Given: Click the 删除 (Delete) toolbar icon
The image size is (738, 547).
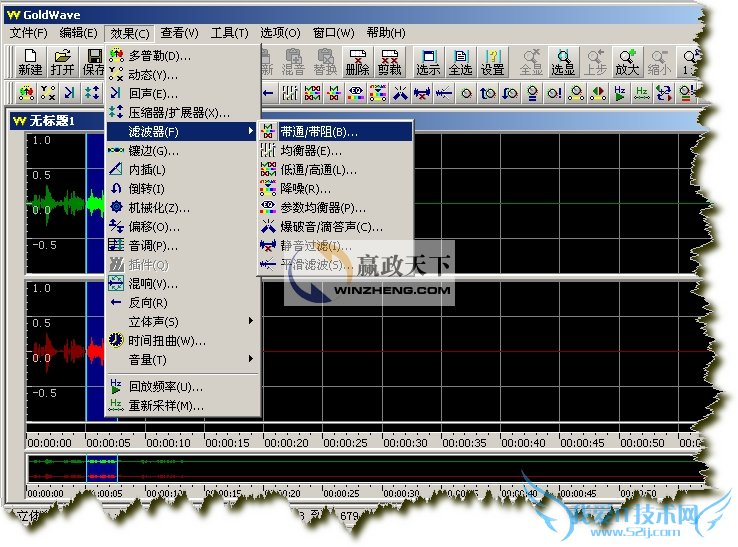Looking at the screenshot, I should [357, 61].
